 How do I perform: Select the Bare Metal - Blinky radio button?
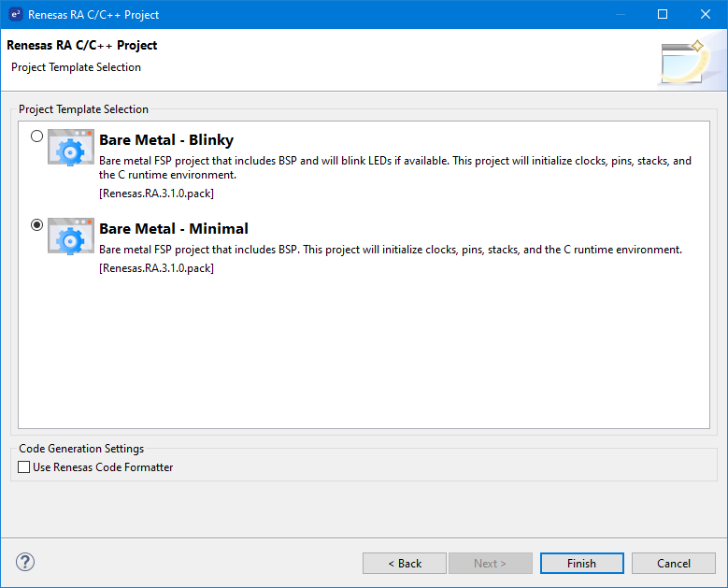(x=36, y=136)
